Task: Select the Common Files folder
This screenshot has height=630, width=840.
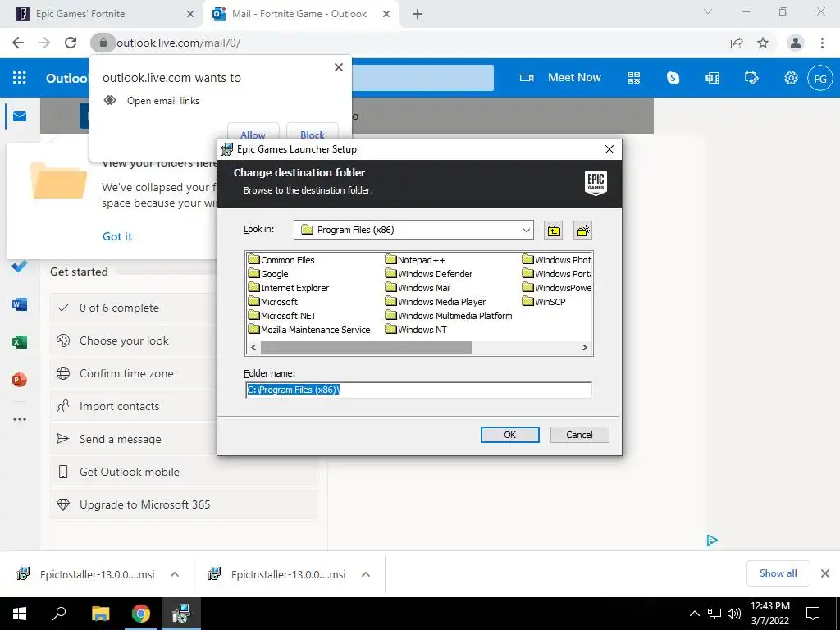Action: pyautogui.click(x=282, y=260)
